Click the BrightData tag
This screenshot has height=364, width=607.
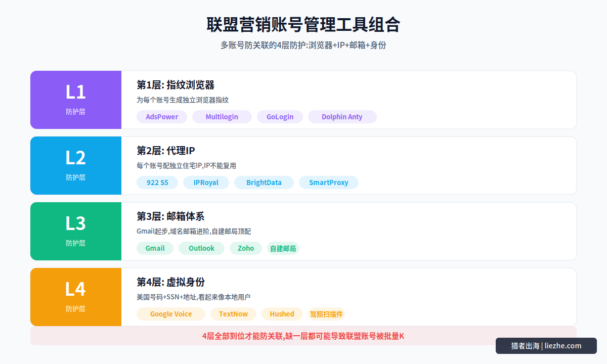[x=264, y=183]
